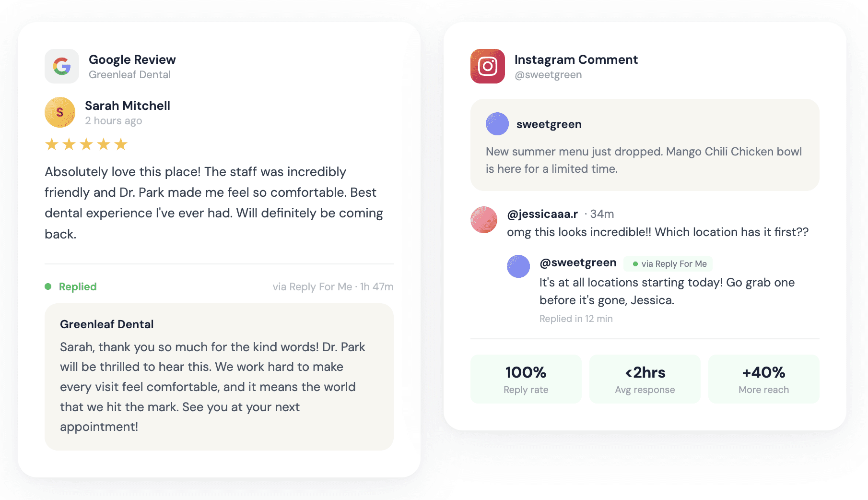The height and width of the screenshot is (500, 868).
Task: Click the @jessicaaa.r username link
Action: (x=542, y=214)
